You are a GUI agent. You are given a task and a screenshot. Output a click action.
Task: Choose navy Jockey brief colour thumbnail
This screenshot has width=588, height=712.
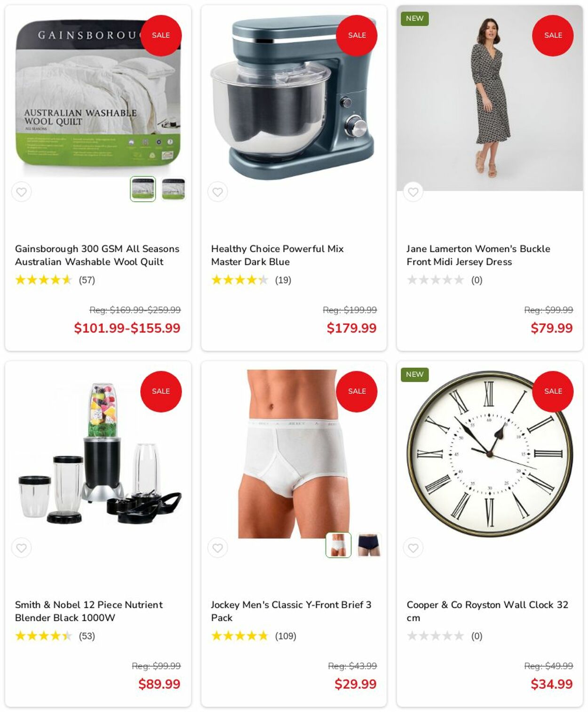point(369,545)
